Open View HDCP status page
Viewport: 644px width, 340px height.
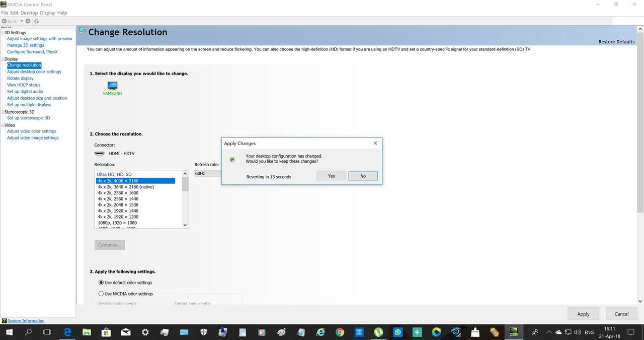(x=24, y=85)
